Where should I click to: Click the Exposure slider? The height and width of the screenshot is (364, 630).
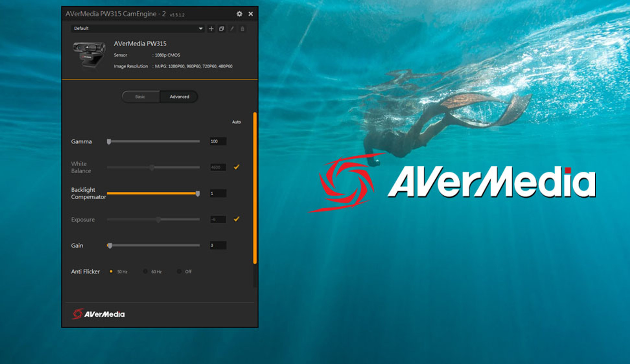click(x=153, y=220)
